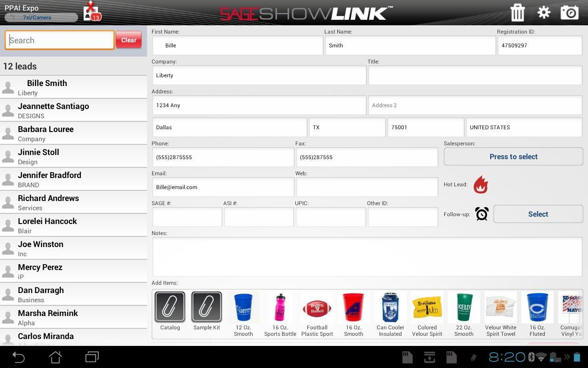Select lead Richard Andrews

(x=73, y=202)
